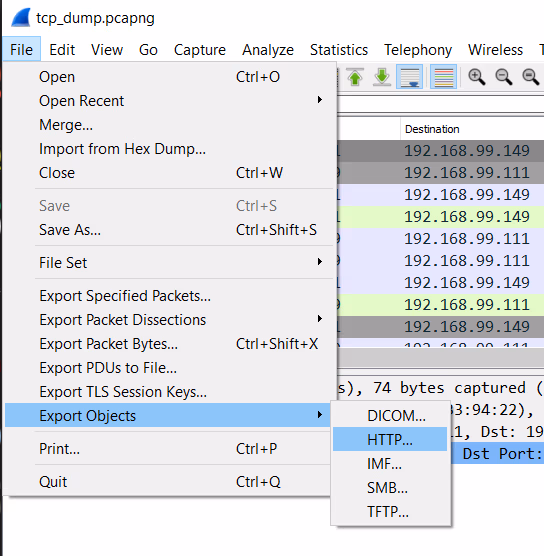Image resolution: width=544 pixels, height=556 pixels.
Task: Click the display filter input bar
Action: (x=440, y=105)
